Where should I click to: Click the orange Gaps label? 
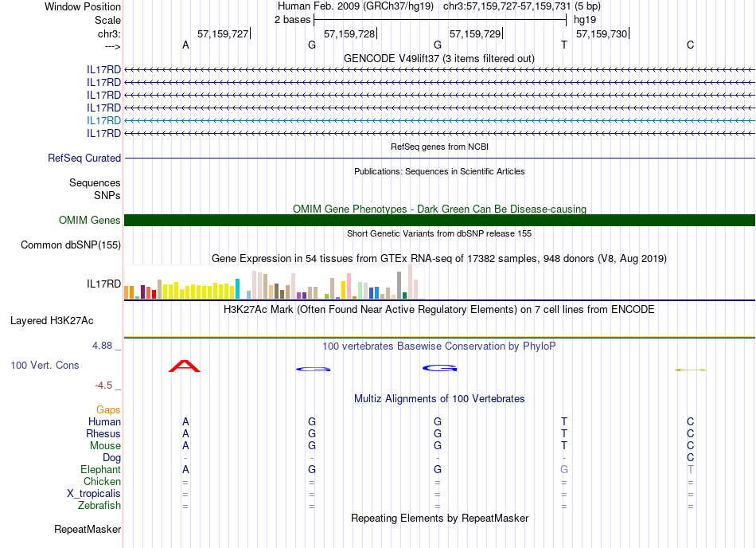coord(108,409)
